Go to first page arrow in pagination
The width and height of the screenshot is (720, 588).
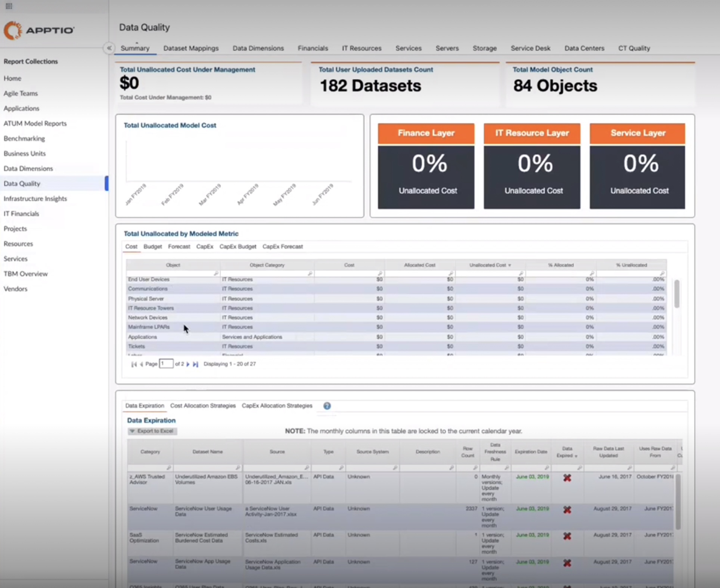(x=134, y=364)
